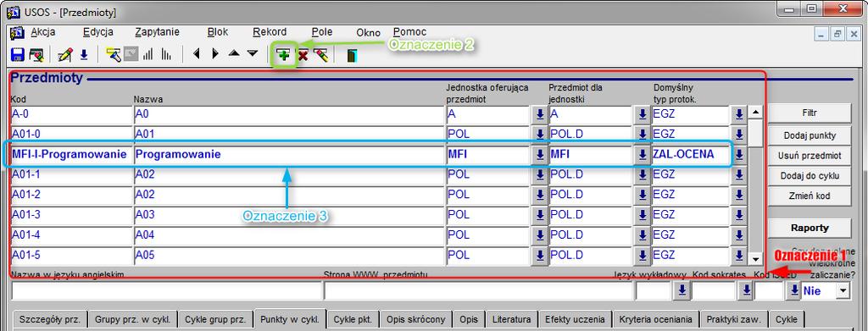This screenshot has height=331, width=868.
Task: Open protocol type list for row A-0
Action: tap(738, 114)
